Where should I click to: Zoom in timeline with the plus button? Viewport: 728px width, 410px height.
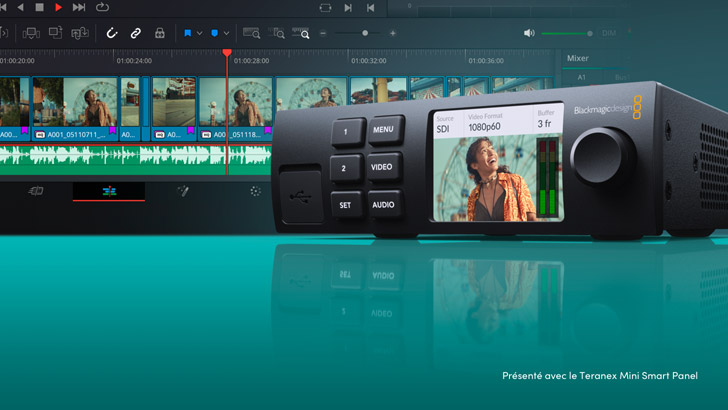point(393,33)
